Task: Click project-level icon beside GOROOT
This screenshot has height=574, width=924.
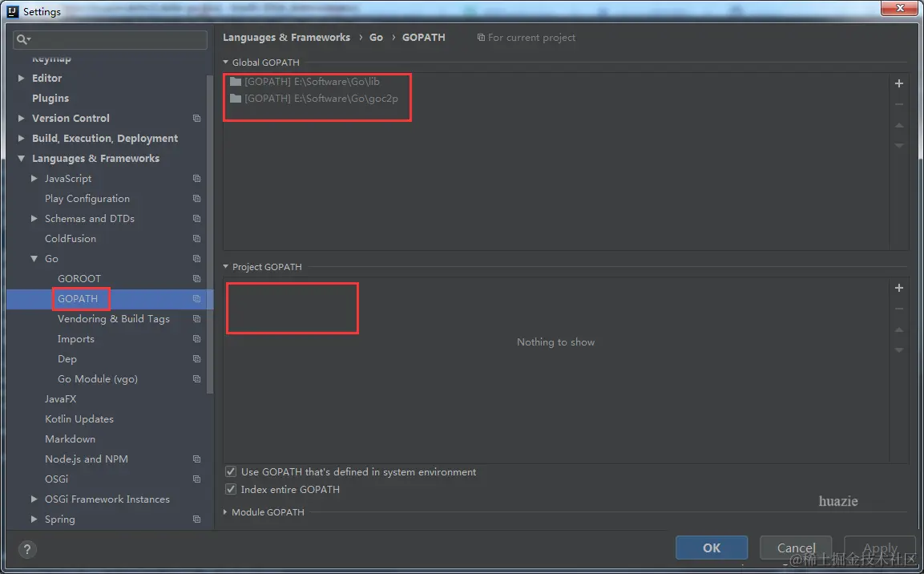Action: [x=197, y=279]
